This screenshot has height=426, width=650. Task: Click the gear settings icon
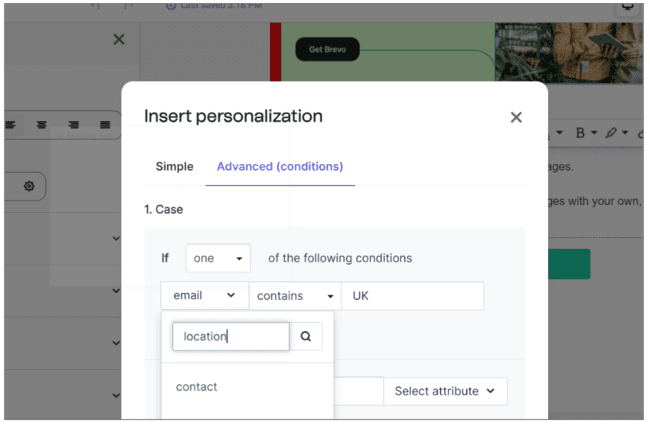29,186
